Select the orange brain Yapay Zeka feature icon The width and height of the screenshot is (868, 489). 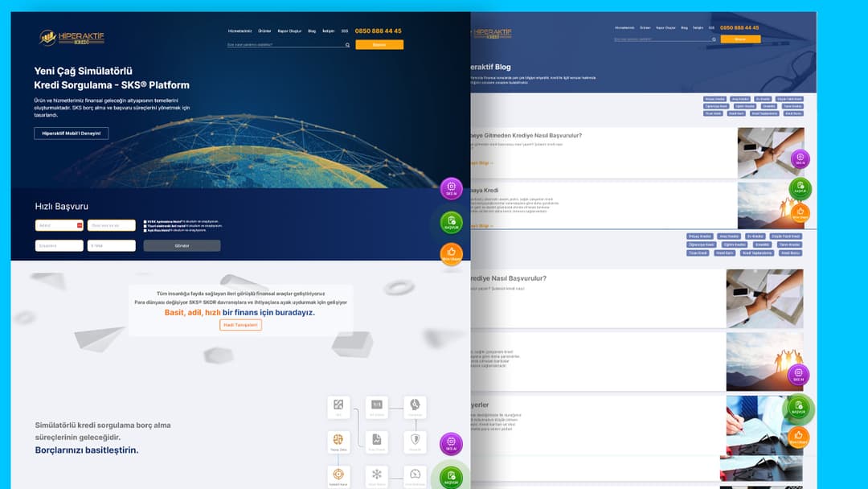click(x=338, y=442)
